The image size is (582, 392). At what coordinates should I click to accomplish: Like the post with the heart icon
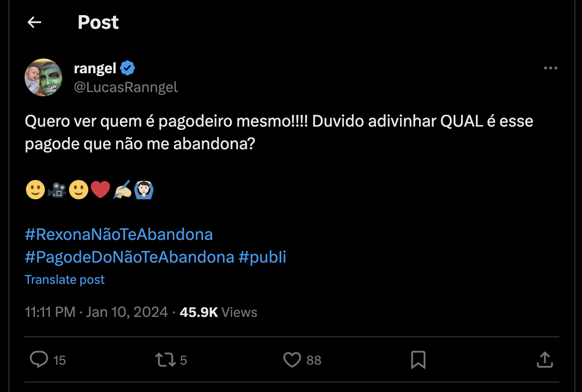click(x=292, y=360)
